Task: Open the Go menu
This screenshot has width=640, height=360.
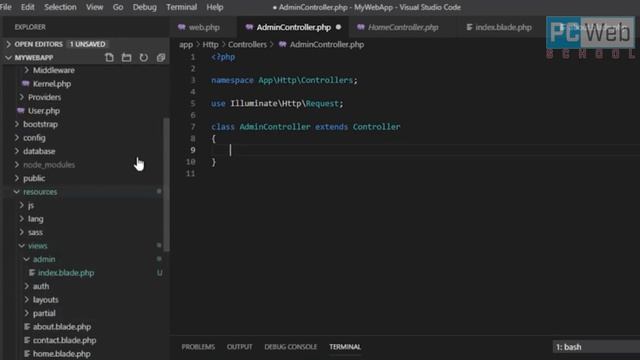Action: click(x=118, y=7)
